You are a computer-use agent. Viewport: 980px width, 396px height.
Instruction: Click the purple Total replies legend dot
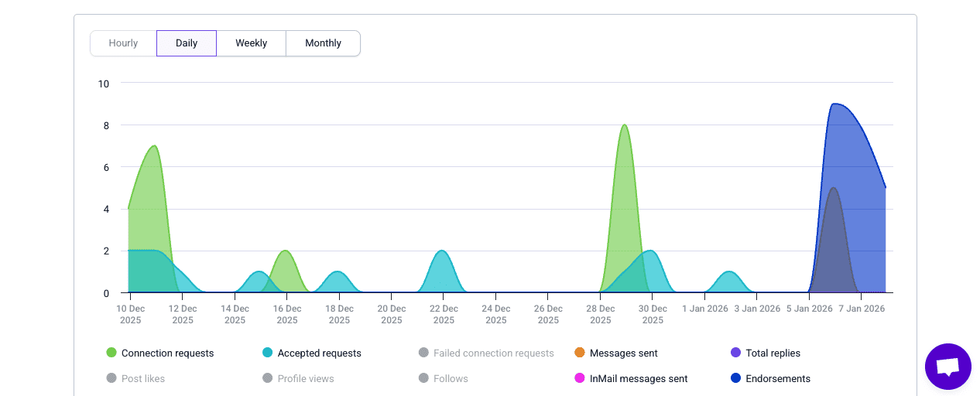735,353
